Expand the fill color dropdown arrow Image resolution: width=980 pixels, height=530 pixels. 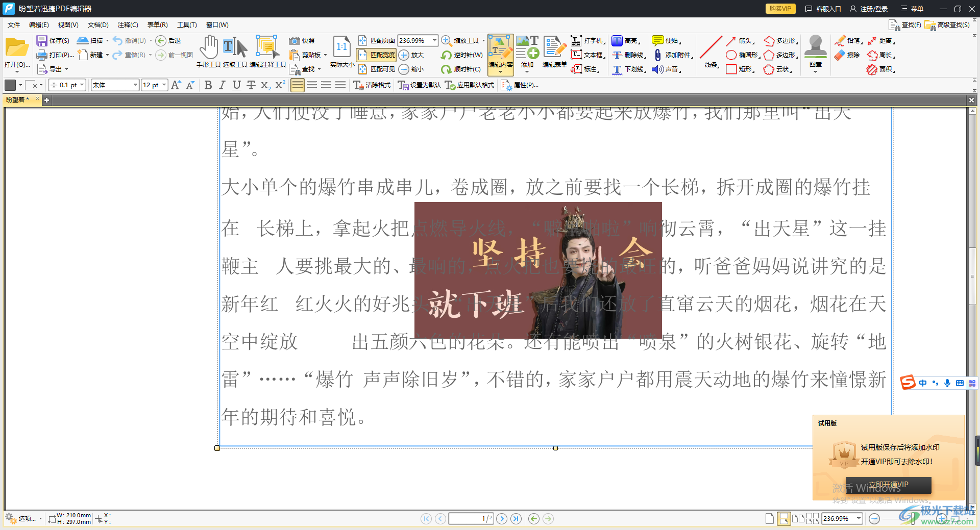point(20,85)
